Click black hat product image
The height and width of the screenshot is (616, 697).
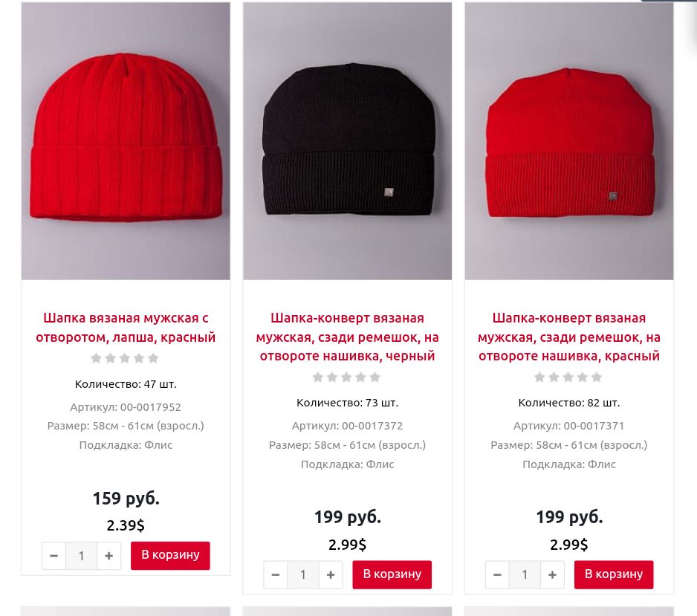click(348, 141)
